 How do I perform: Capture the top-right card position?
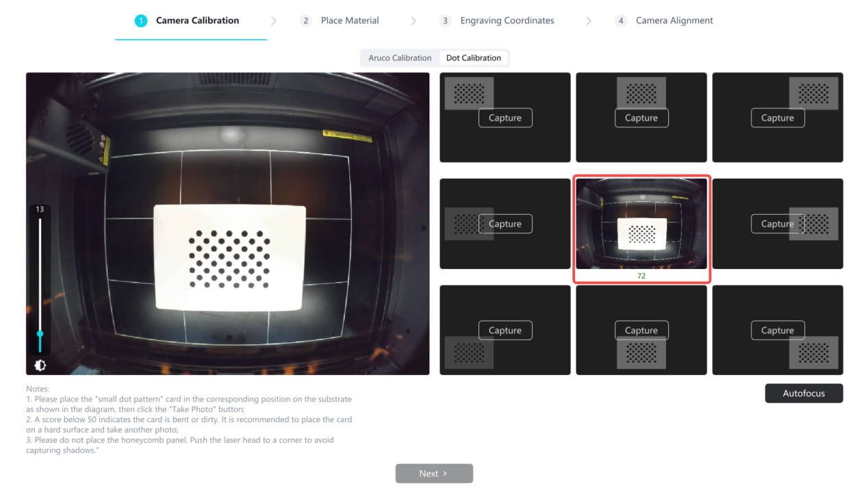[778, 118]
